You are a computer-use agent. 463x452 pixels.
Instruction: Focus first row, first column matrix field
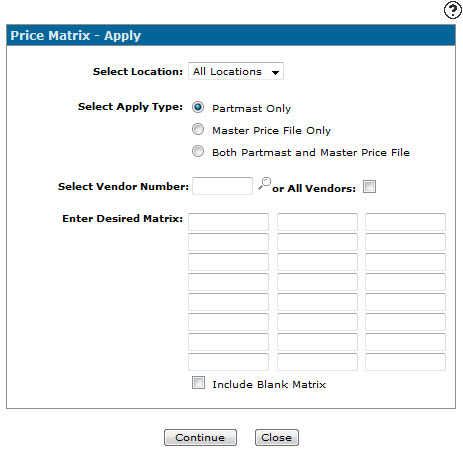click(228, 222)
